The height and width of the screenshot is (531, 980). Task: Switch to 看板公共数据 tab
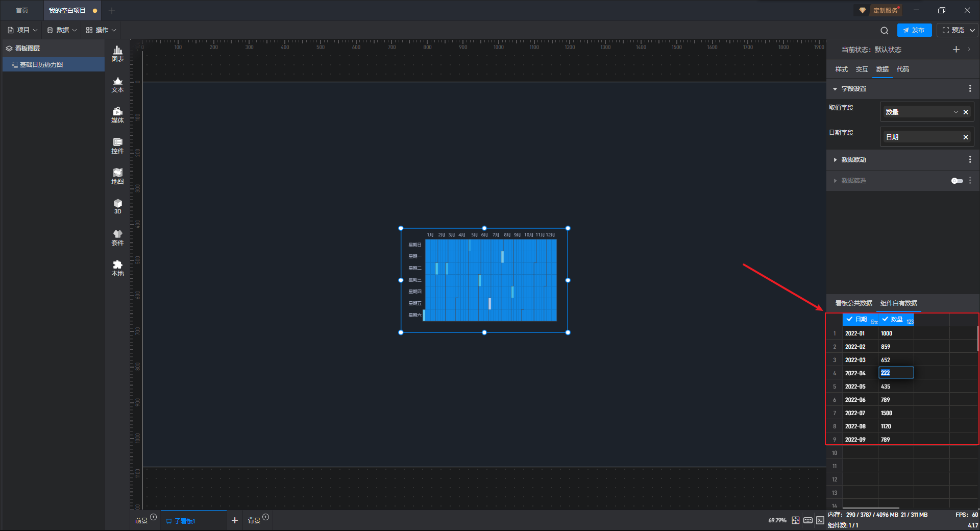(x=853, y=303)
